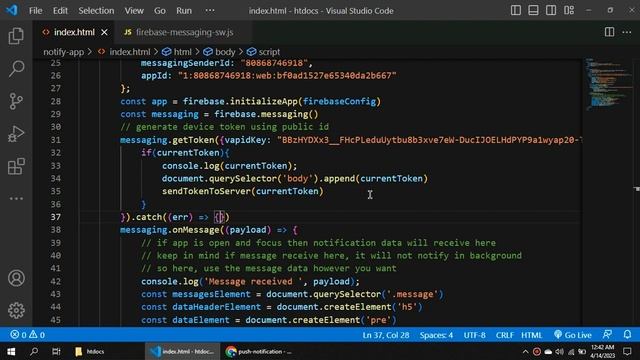Image resolution: width=640 pixels, height=360 pixels.
Task: Open the Run menu
Action: point(184,11)
